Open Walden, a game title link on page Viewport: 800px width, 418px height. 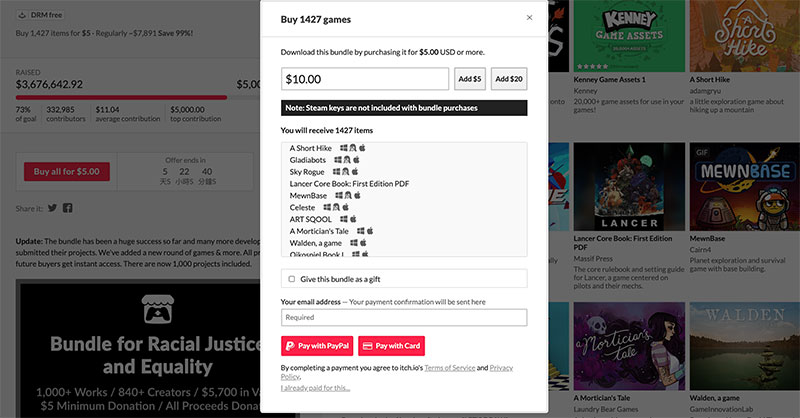[x=714, y=398]
